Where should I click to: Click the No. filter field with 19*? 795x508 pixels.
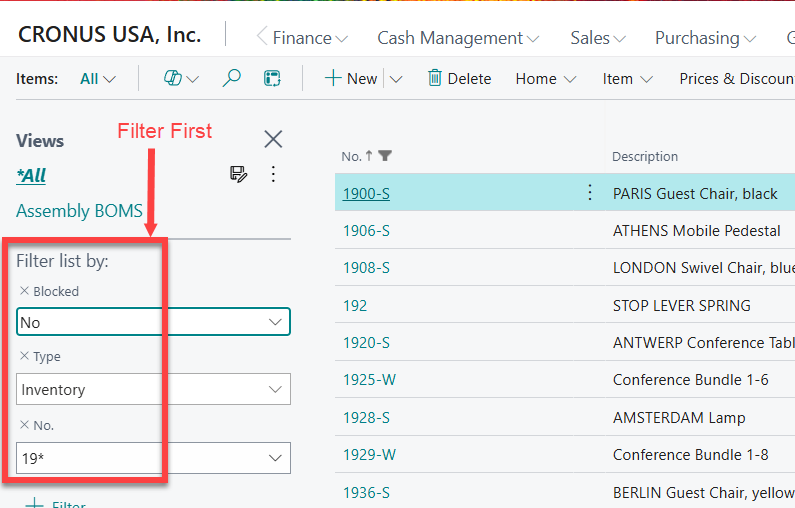click(153, 458)
